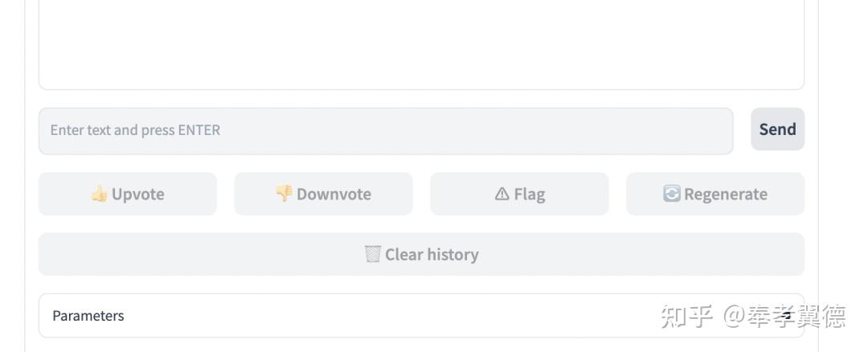Click the circular arrows Regenerate icon

tap(671, 194)
